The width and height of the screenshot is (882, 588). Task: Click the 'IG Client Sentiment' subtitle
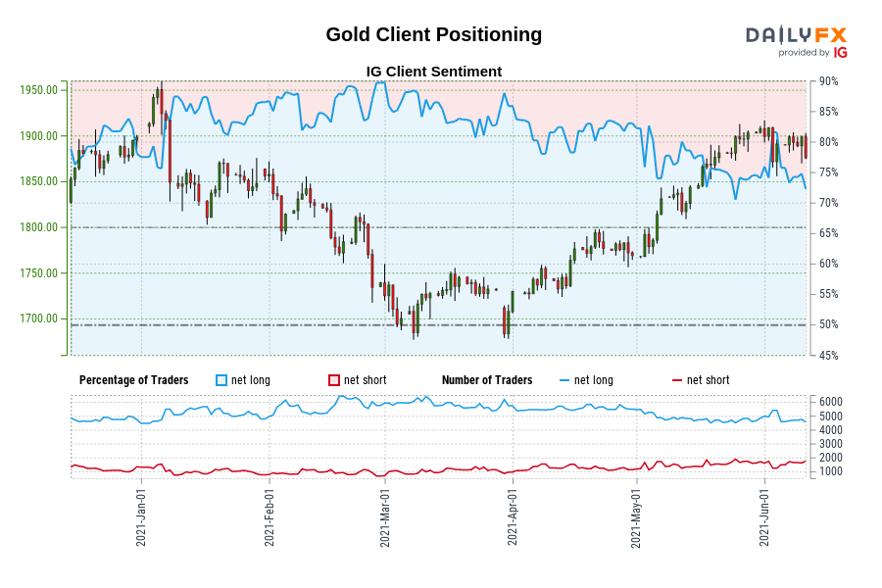434,72
